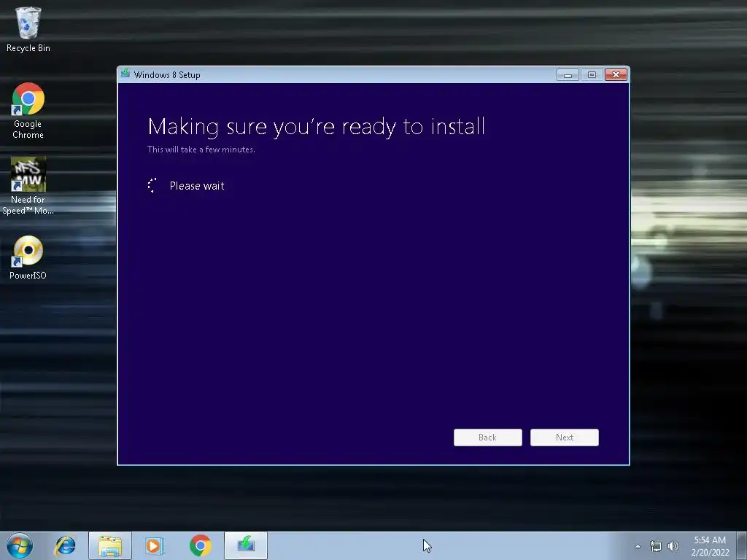Open the Recycle Bin desktop icon
This screenshot has width=747, height=560.
(28, 28)
